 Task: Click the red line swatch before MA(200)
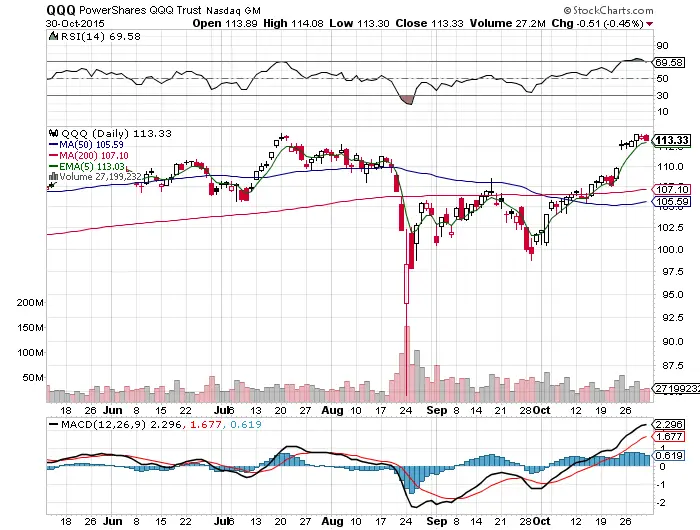[x=53, y=155]
